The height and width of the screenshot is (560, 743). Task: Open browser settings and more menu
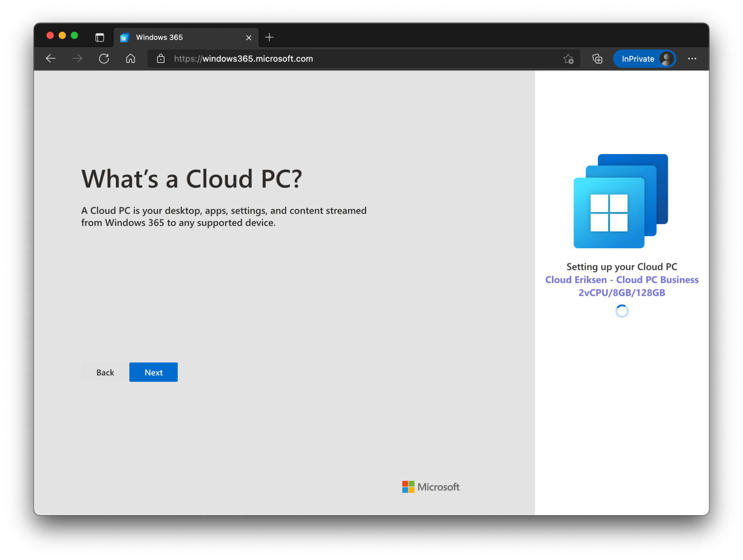tap(692, 59)
